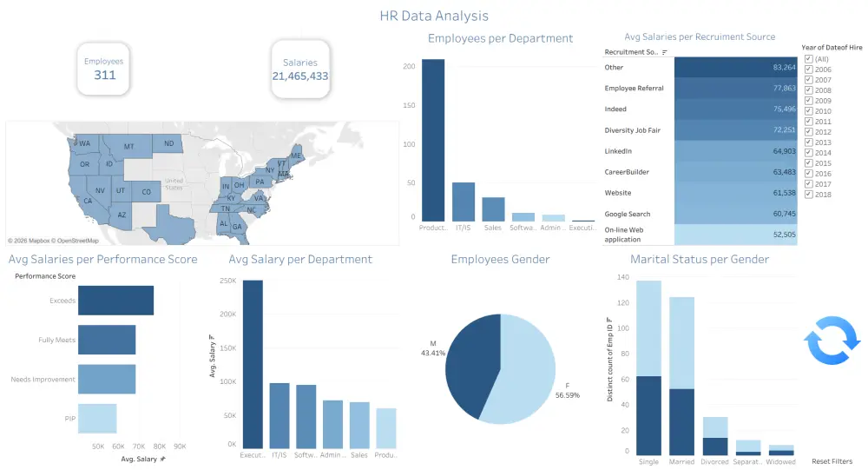Click the '43.41%' pie label
This screenshot has width=868, height=470.
tap(433, 353)
